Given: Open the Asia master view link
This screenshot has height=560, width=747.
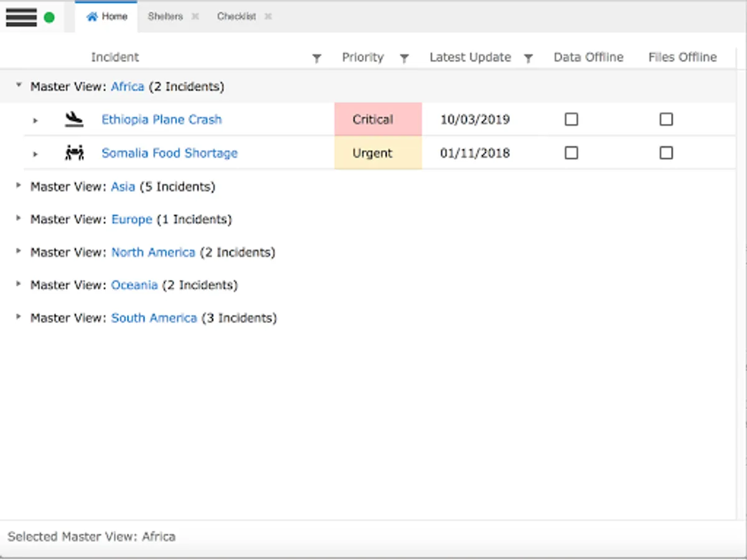Looking at the screenshot, I should point(123,187).
